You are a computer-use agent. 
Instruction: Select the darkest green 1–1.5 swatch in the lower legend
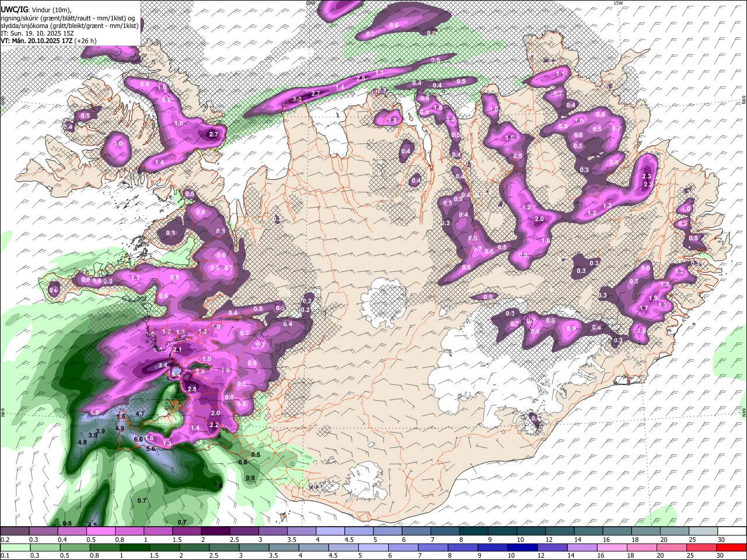[135, 547]
